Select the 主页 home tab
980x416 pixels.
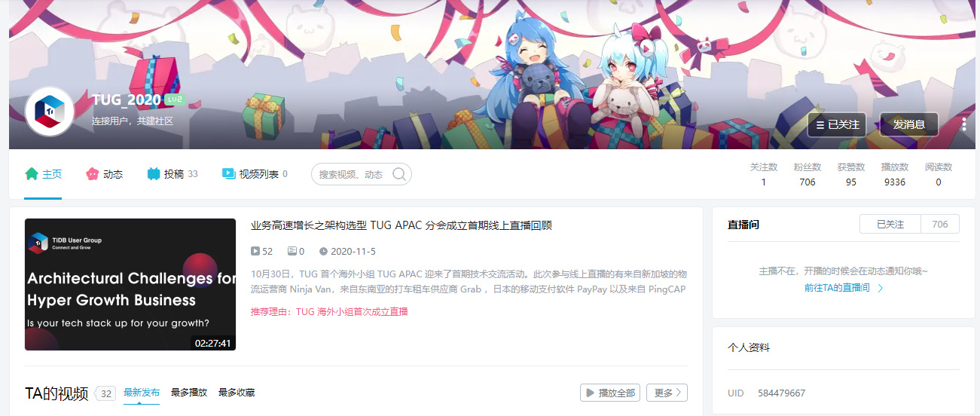(x=43, y=174)
